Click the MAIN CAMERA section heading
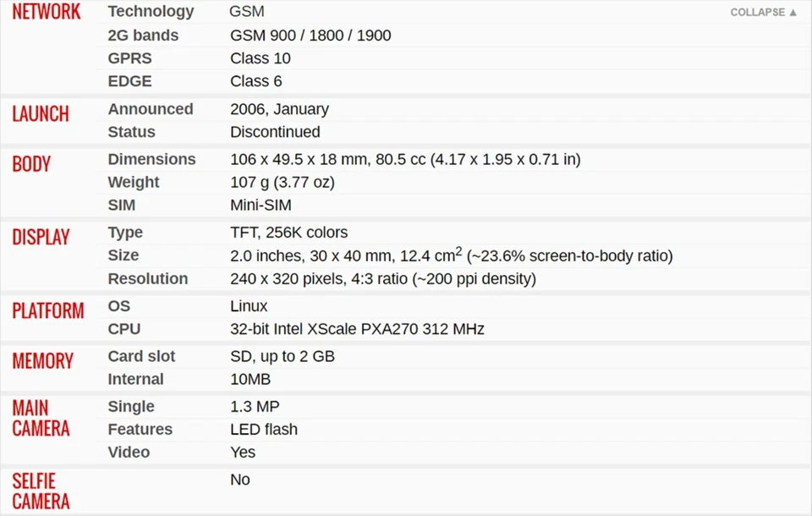 tap(41, 418)
